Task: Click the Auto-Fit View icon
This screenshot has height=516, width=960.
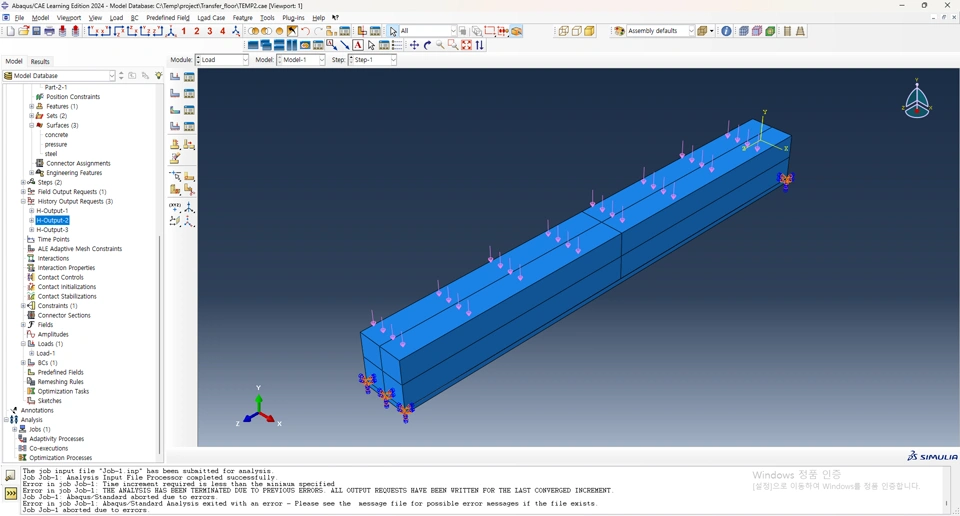Action: [467, 45]
